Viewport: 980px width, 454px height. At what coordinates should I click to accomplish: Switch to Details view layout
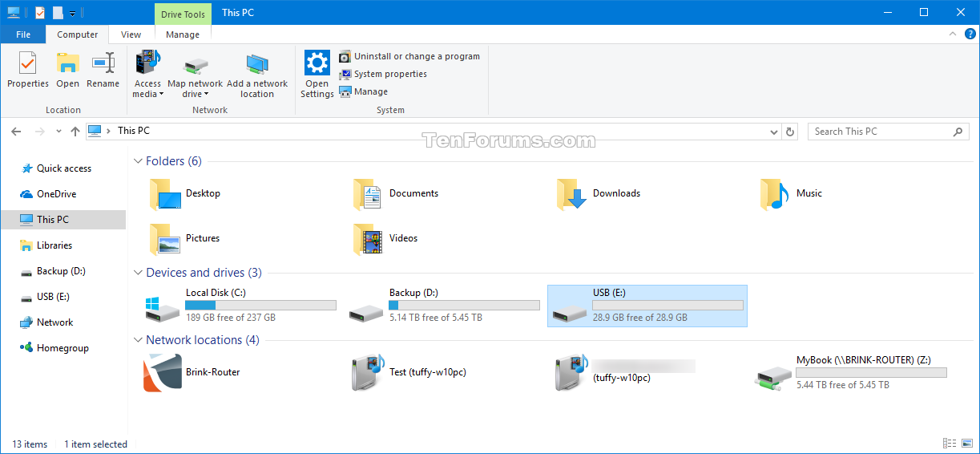(950, 444)
